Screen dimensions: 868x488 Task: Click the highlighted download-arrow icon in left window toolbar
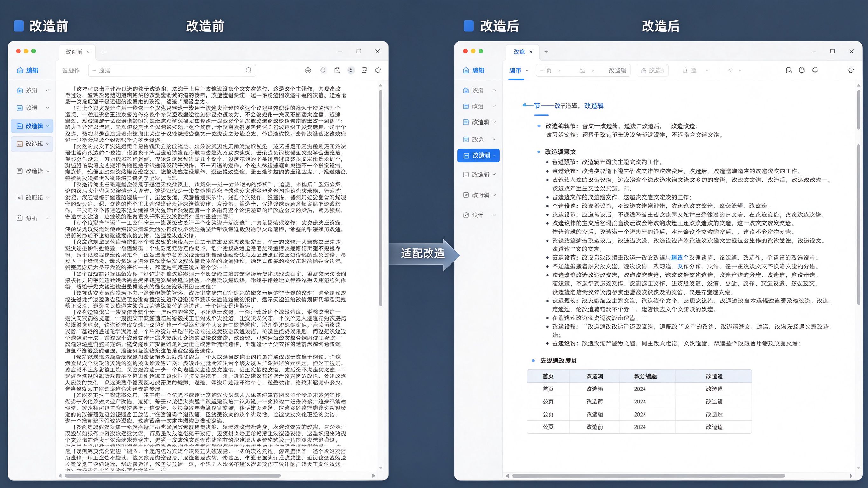coord(351,71)
